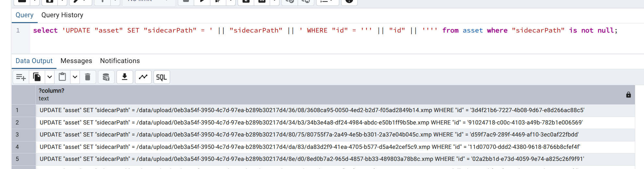Screen dimensions: 644x169
Task: Click the lock icon in column header
Action: pos(628,95)
